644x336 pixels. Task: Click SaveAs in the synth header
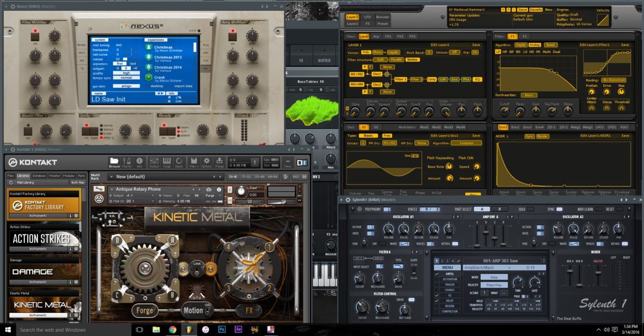536,10
